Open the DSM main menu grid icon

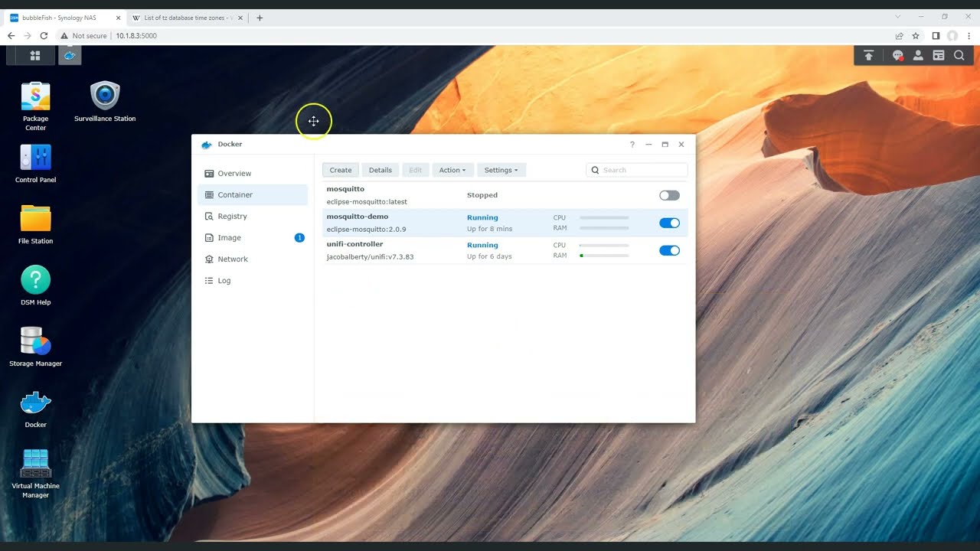pyautogui.click(x=34, y=55)
